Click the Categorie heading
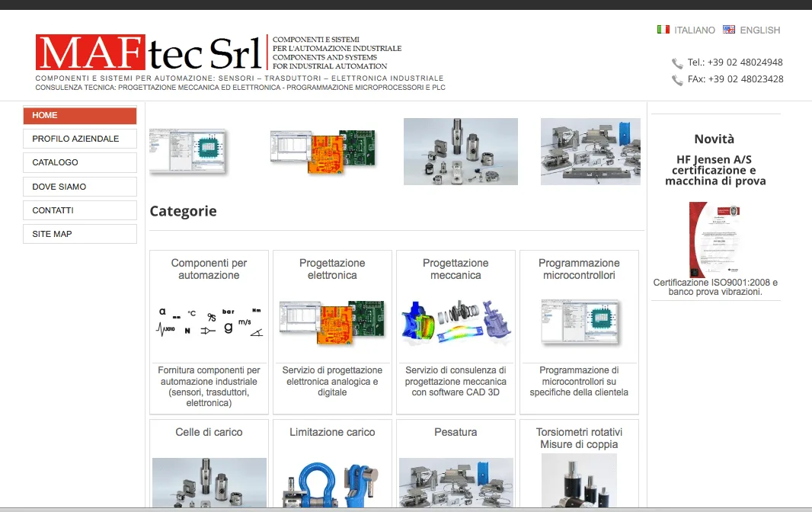 click(x=183, y=211)
